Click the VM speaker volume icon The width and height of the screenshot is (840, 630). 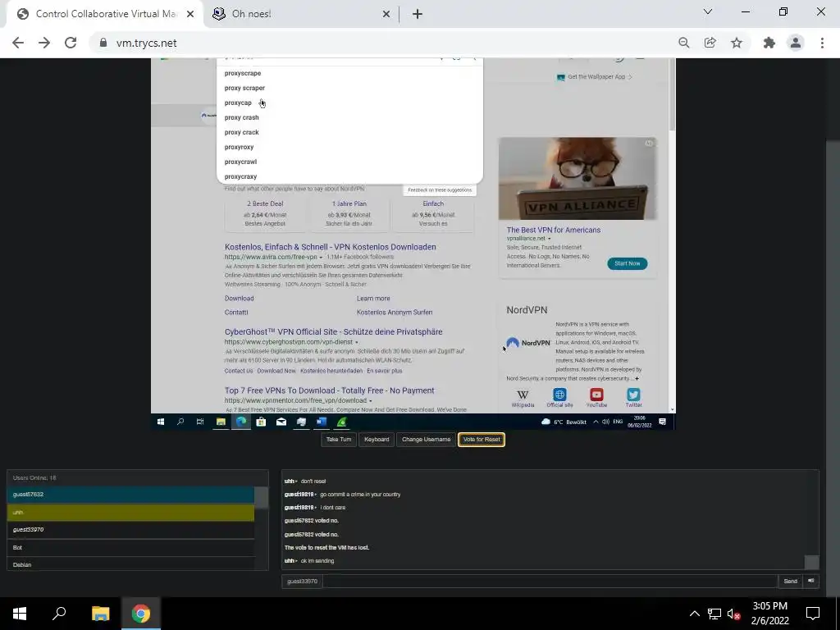pyautogui.click(x=605, y=422)
